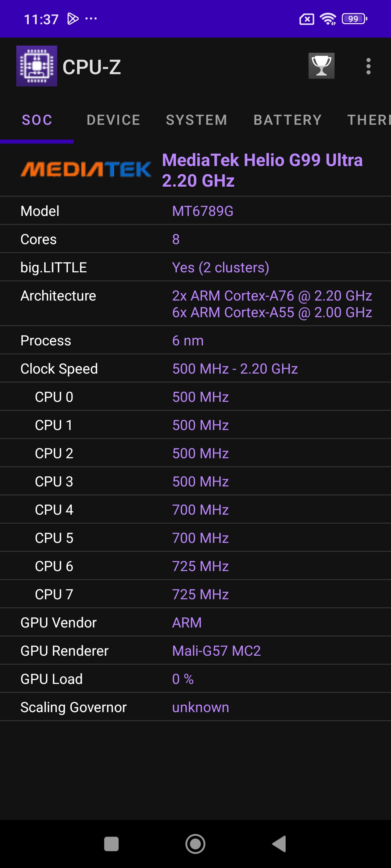Tap the CPU-Z app logo icon
Image resolution: width=391 pixels, height=868 pixels.
tap(37, 66)
